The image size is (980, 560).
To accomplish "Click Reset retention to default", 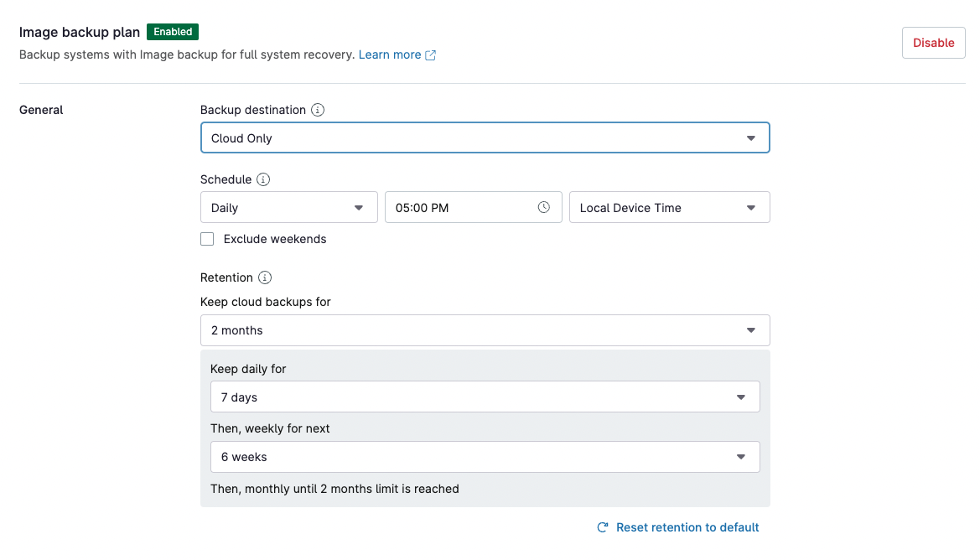I will tap(687, 527).
